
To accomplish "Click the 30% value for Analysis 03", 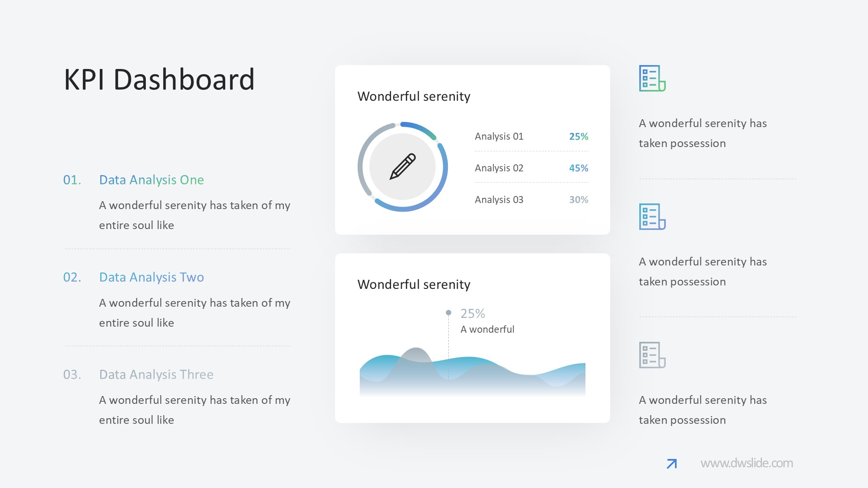I will [579, 200].
